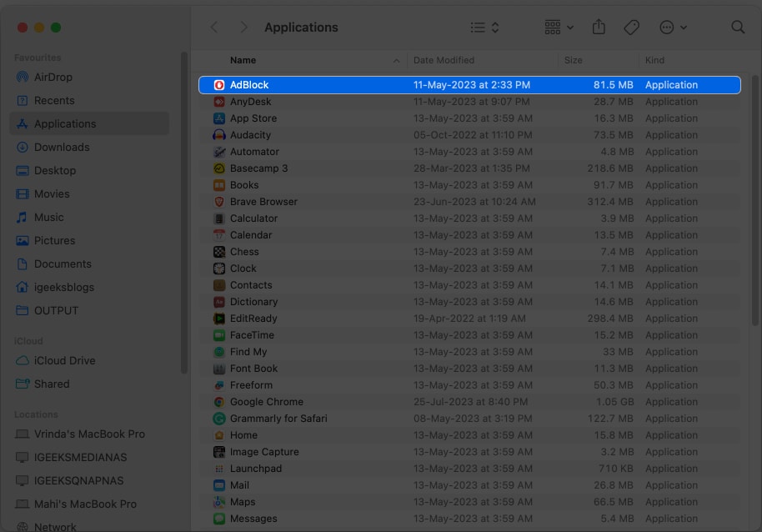Screen dimensions: 762x532
Task: Click the App Store icon in list
Action: (x=219, y=118)
